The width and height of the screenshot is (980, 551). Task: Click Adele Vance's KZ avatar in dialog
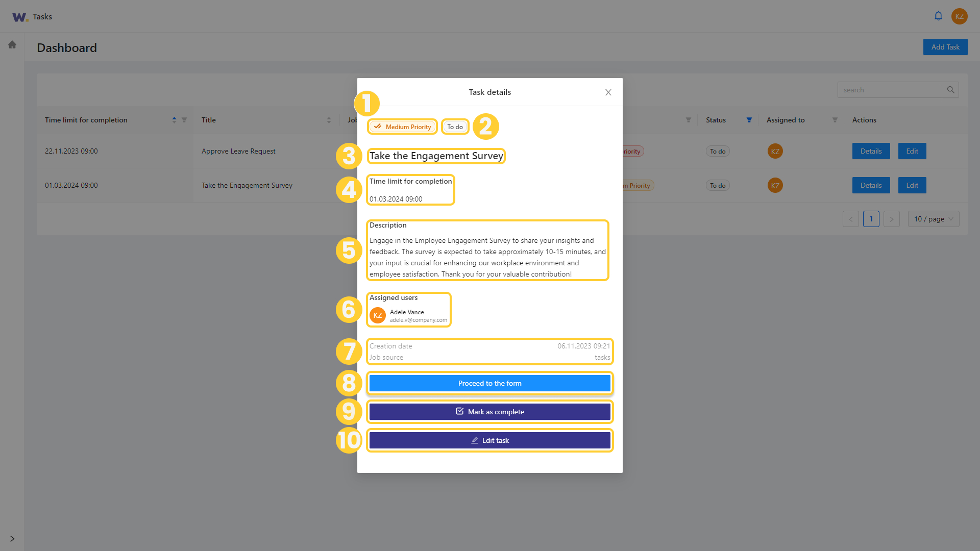click(378, 315)
